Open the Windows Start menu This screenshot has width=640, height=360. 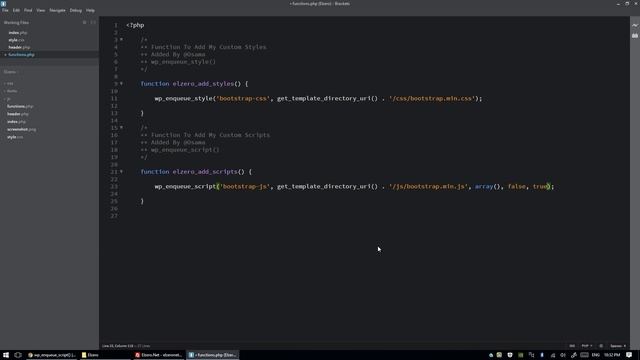pos(6,355)
